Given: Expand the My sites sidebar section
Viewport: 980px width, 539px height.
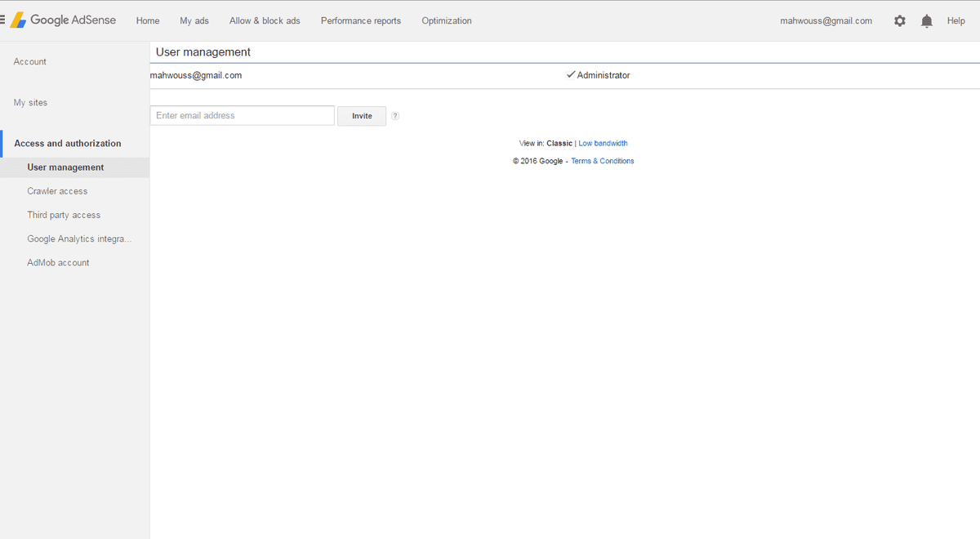Looking at the screenshot, I should (x=31, y=103).
